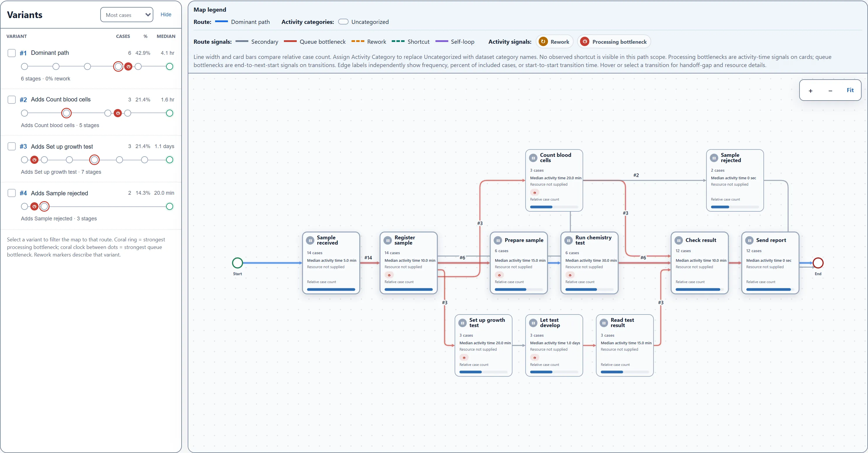Click the Count blood cells card icon
This screenshot has height=453, width=868.
click(x=533, y=158)
